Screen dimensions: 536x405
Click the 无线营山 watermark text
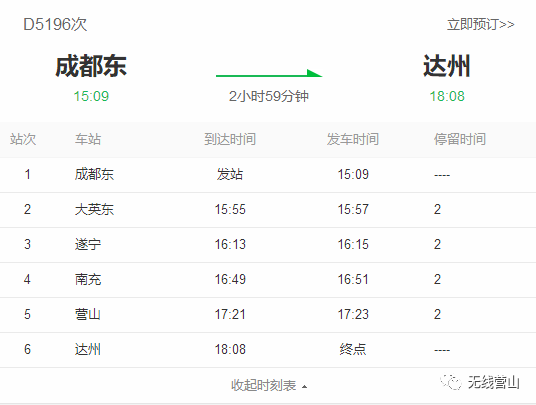coord(494,382)
